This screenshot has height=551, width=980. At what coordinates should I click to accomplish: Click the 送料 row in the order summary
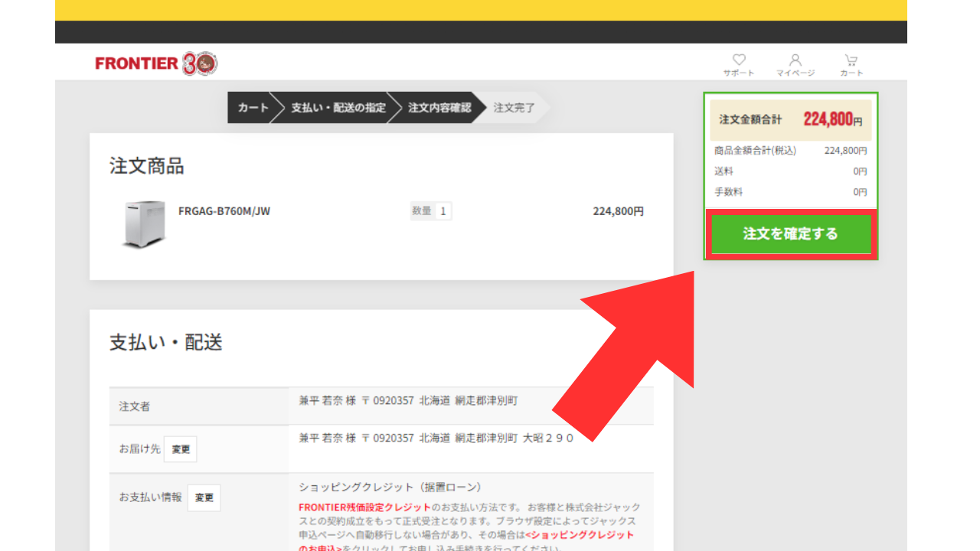click(x=791, y=171)
